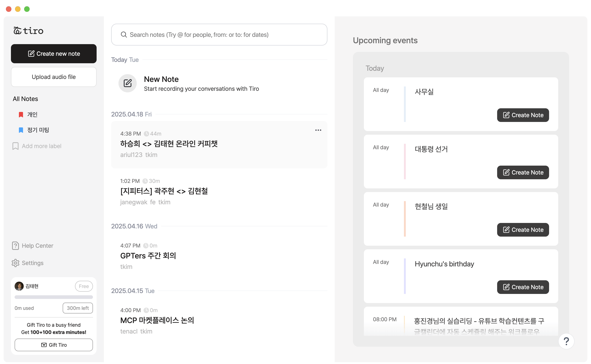Image resolution: width=591 pixels, height=364 pixels.
Task: Click the Settings gear icon
Action: (15, 263)
